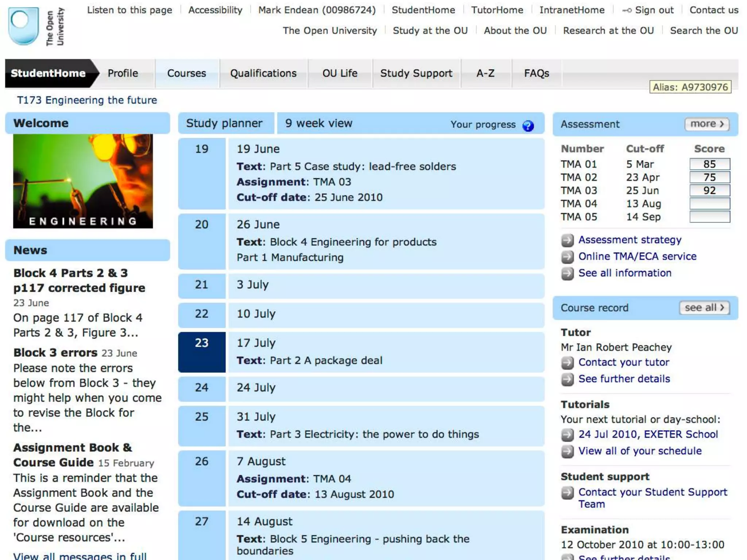Click arrow icon next to View all of your schedule

coord(567,451)
